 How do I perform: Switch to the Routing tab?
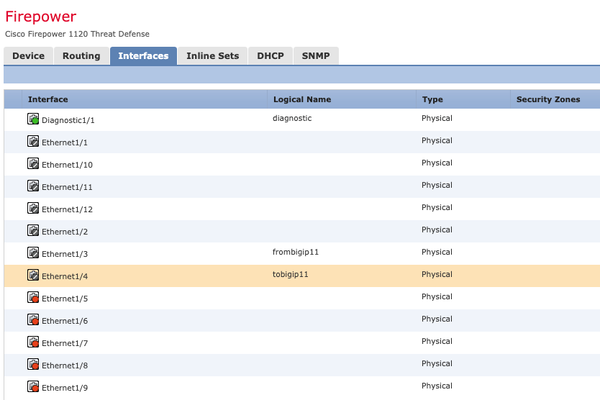81,56
